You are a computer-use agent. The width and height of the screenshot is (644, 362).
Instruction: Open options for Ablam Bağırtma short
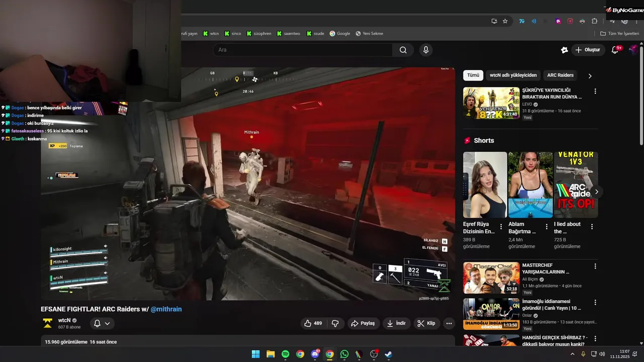[546, 227]
